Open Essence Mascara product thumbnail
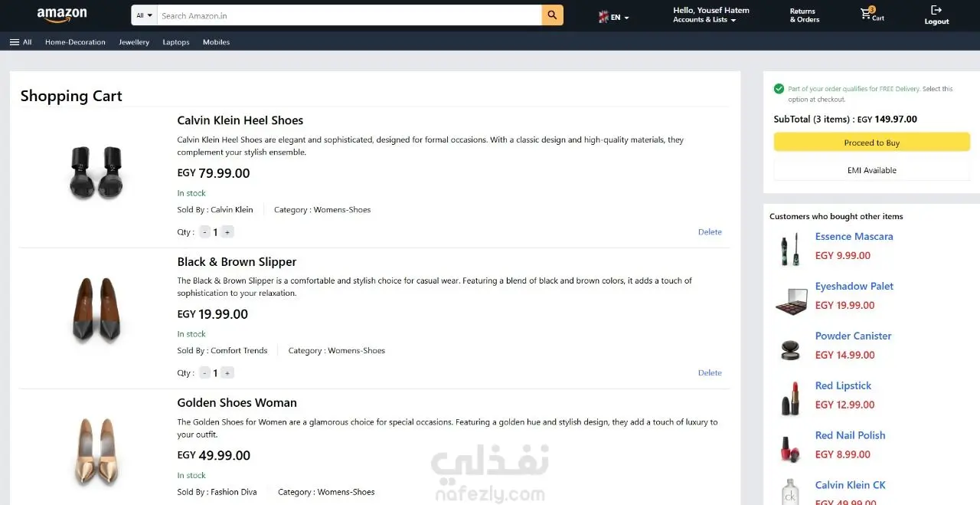 pyautogui.click(x=791, y=249)
